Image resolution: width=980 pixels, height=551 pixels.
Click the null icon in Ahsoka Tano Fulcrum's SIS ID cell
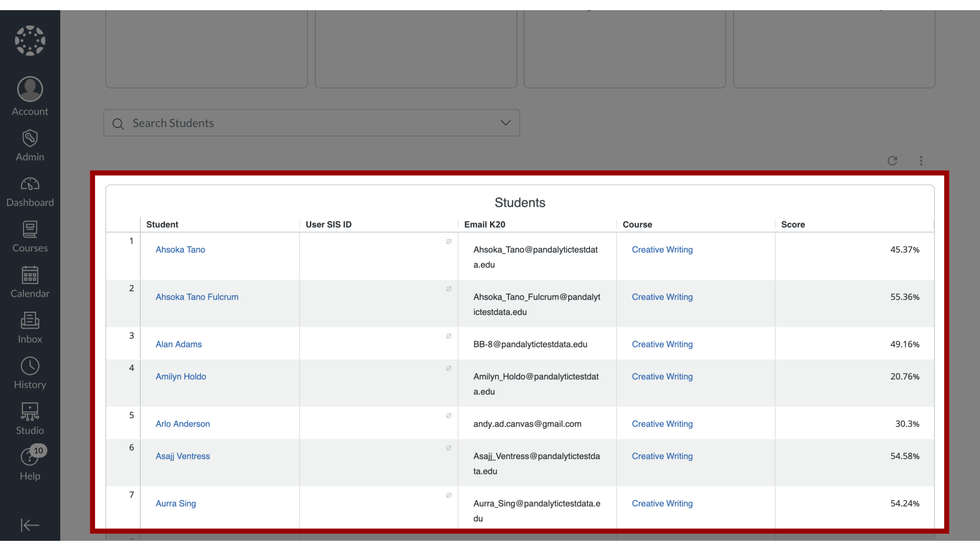point(449,288)
